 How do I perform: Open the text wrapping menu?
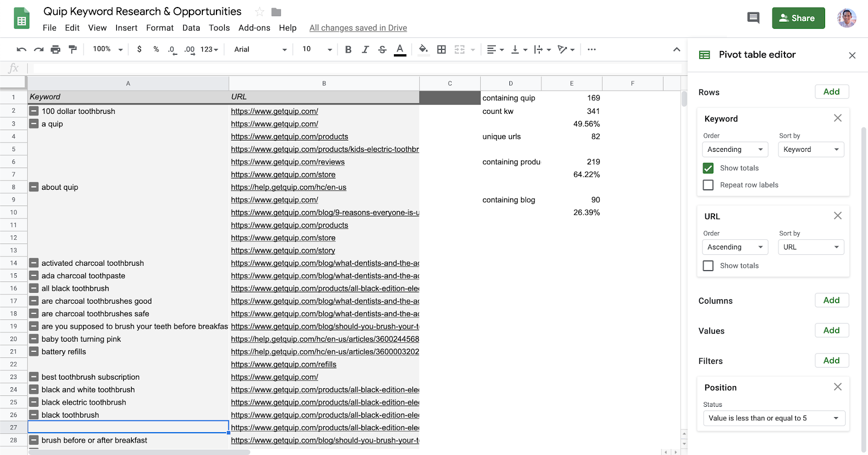coord(542,49)
